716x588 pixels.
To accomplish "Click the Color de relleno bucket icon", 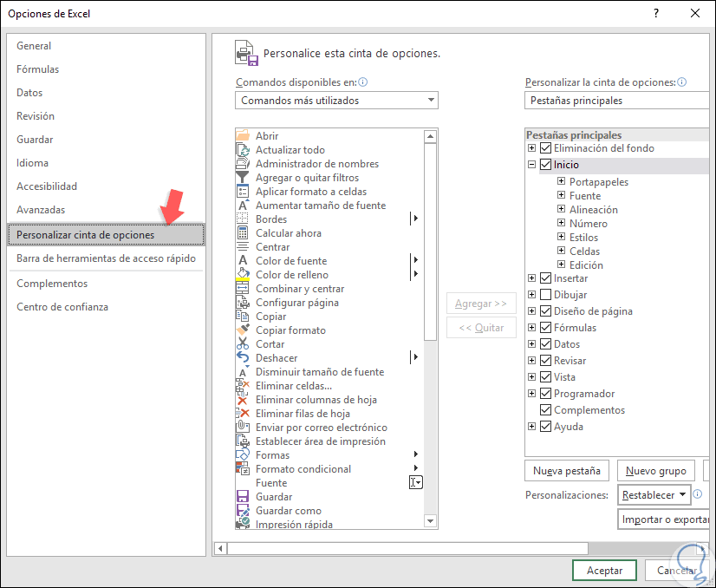I will pyautogui.click(x=243, y=275).
